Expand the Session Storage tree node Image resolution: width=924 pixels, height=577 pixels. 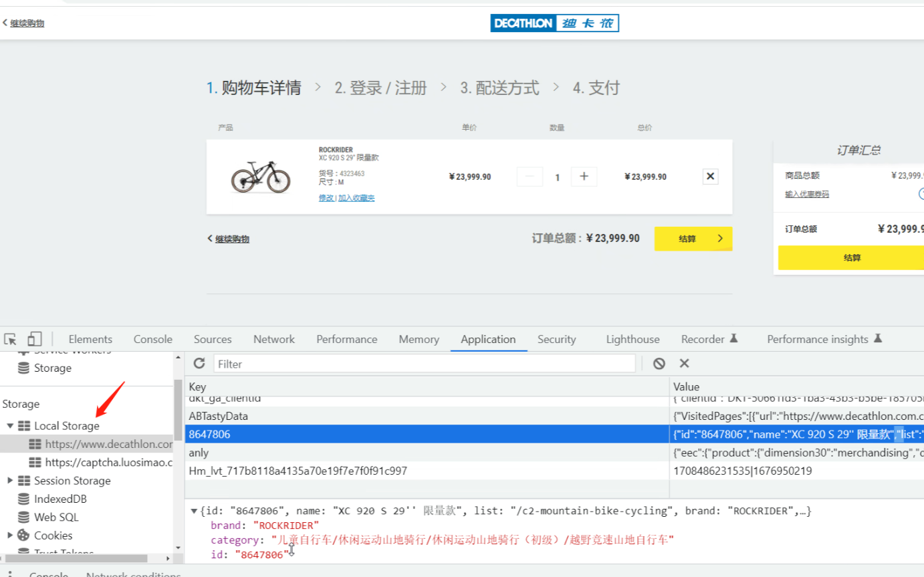(x=10, y=480)
